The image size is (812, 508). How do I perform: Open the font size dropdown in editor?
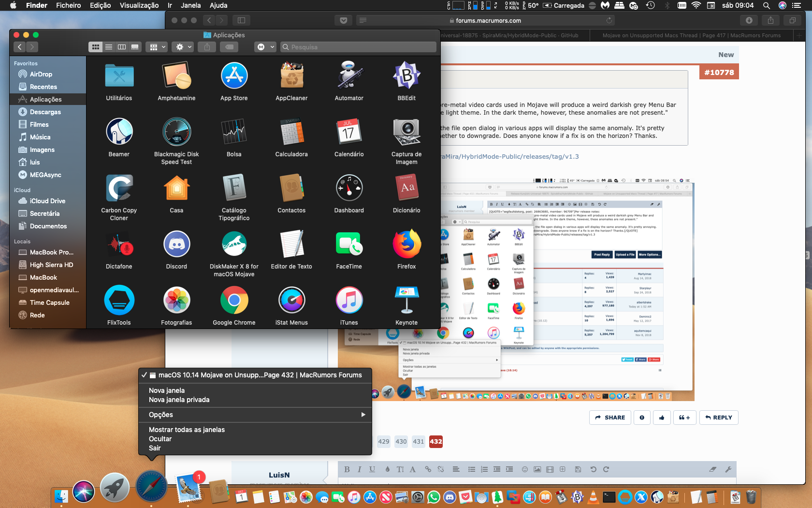pyautogui.click(x=400, y=469)
